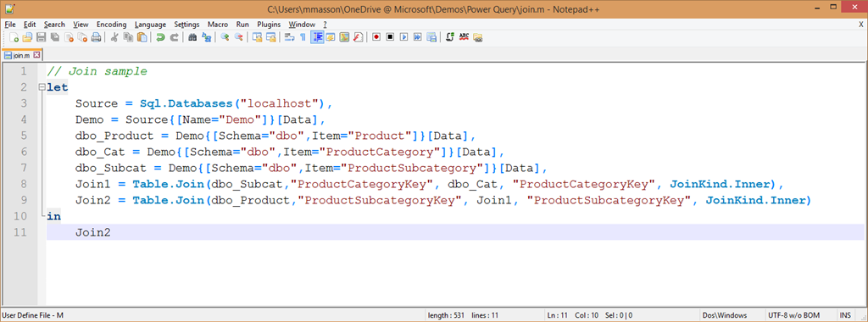Save the current file with the floppy icon
Viewport: 868px width, 322px height.
tap(41, 37)
